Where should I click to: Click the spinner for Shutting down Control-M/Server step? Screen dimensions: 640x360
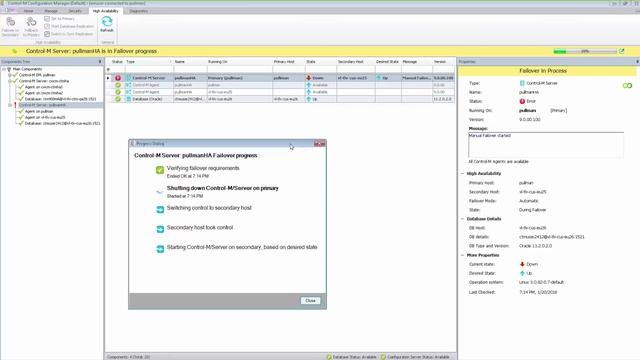click(x=160, y=191)
